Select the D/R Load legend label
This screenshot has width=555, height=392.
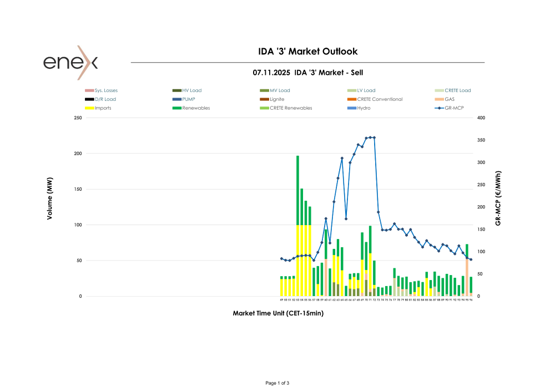[105, 99]
